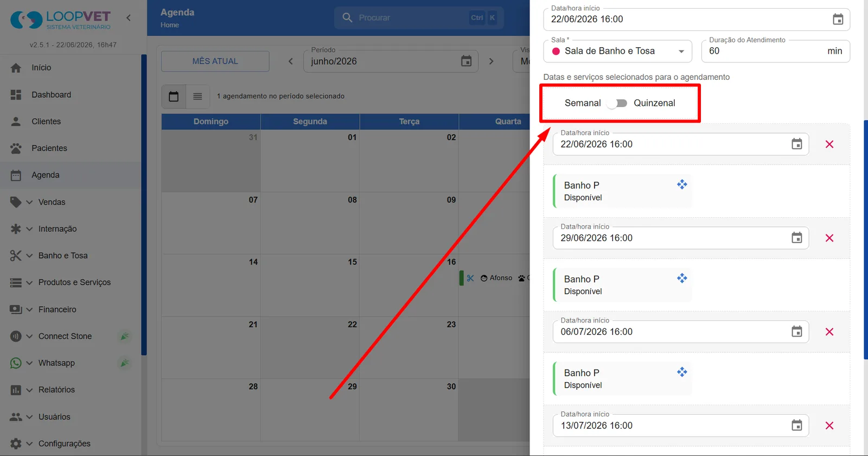
Task: Open top Data/hora início calendar icon
Action: point(838,19)
